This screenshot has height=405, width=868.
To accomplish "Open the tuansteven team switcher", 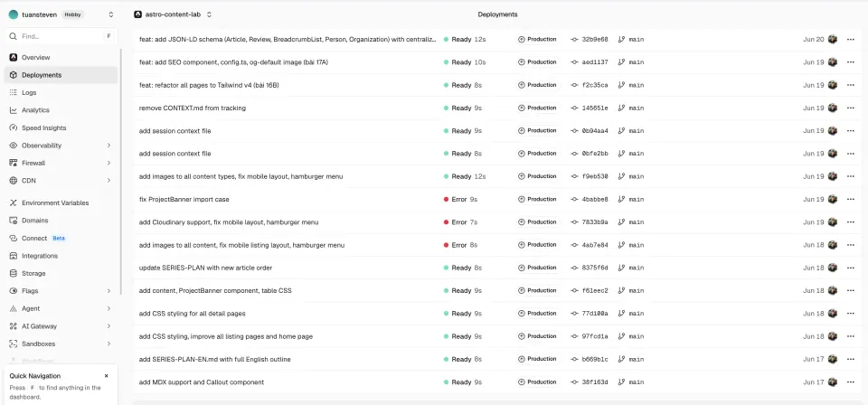I will tap(110, 15).
